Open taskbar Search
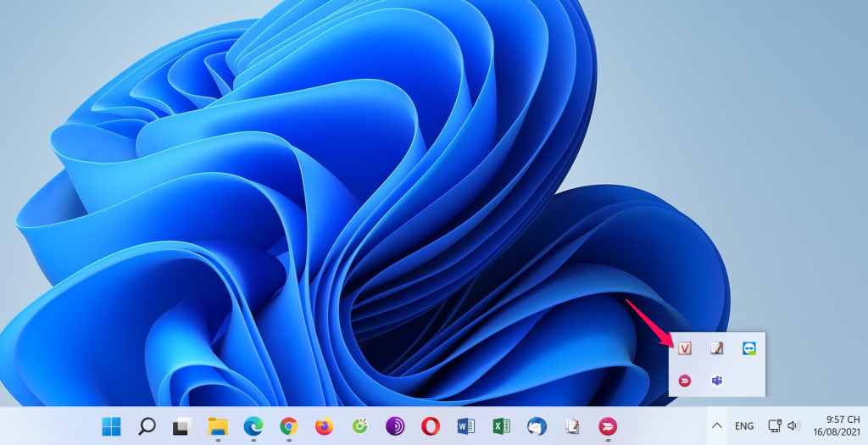Screen dimensions: 868x445 [147, 426]
